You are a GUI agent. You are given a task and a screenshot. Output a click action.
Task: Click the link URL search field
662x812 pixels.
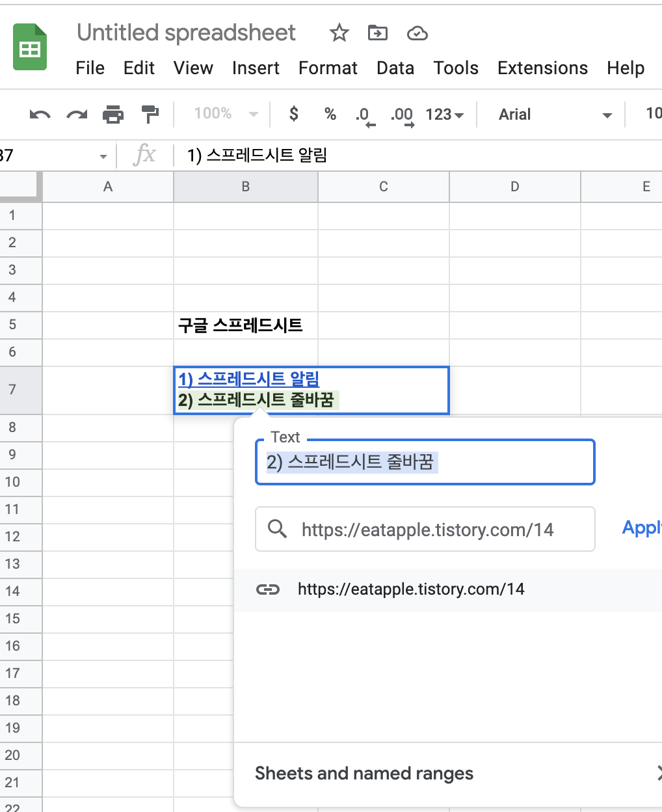click(x=425, y=529)
